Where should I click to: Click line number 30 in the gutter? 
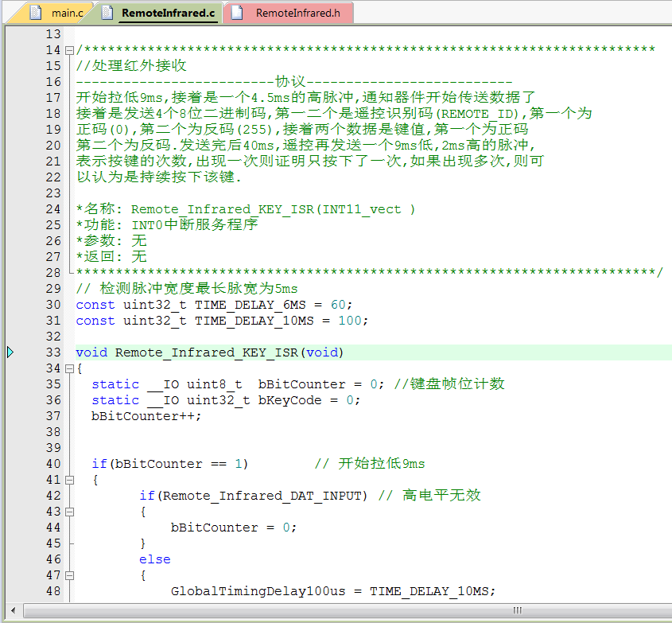53,305
